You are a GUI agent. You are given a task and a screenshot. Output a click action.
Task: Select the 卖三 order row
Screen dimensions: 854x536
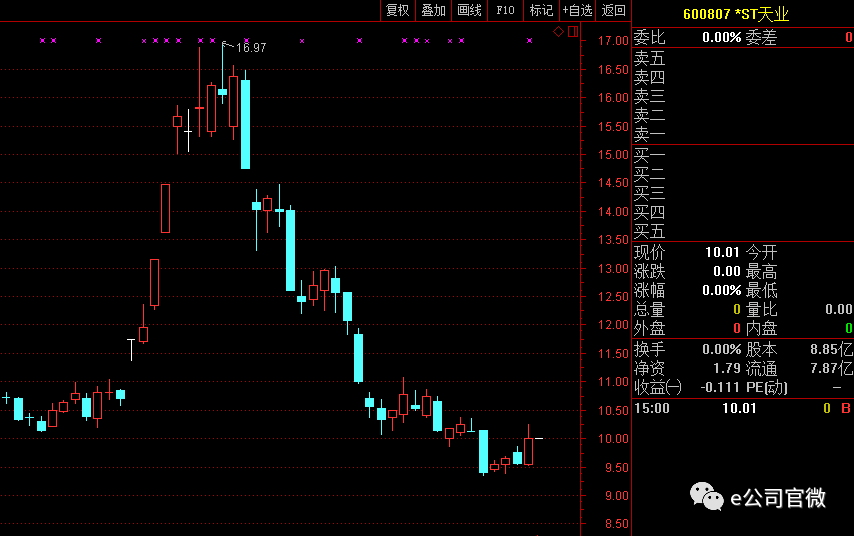coord(743,96)
